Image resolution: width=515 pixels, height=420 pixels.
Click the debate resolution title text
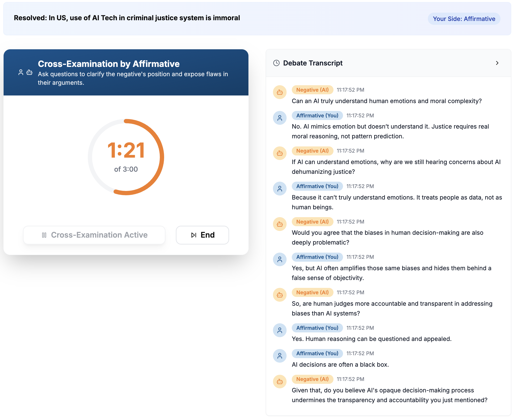click(x=127, y=18)
